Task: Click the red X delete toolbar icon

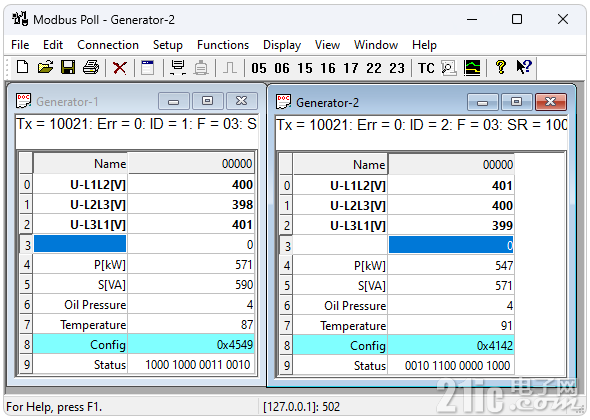Action: pyautogui.click(x=120, y=68)
